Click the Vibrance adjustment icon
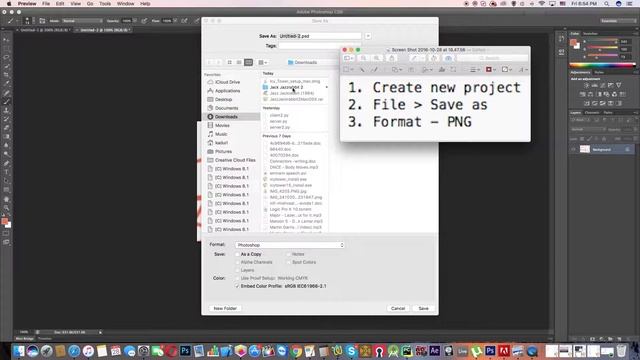The width and height of the screenshot is (640, 360). tap(618, 85)
